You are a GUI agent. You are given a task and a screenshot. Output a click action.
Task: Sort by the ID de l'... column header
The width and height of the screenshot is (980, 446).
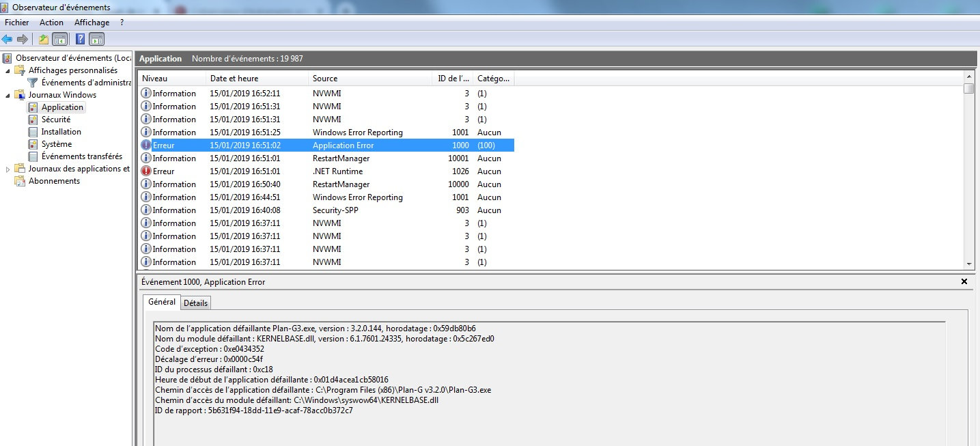(453, 79)
